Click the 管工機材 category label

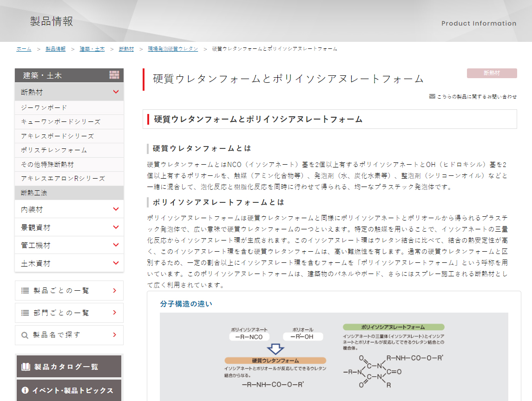point(36,245)
